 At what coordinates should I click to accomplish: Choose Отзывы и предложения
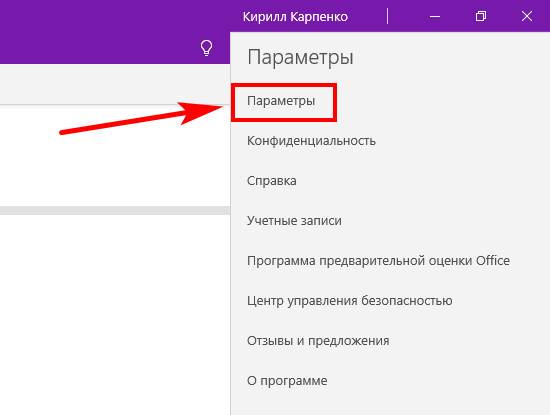pyautogui.click(x=318, y=341)
